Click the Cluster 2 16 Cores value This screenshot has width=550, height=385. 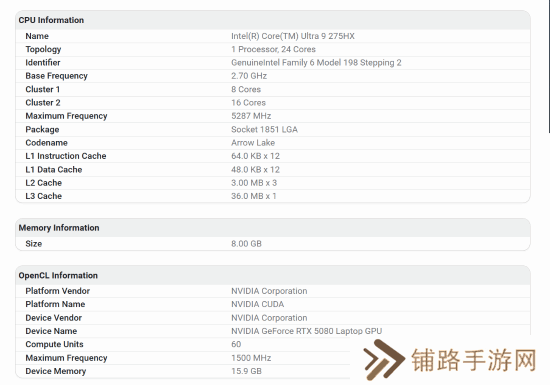pos(248,102)
